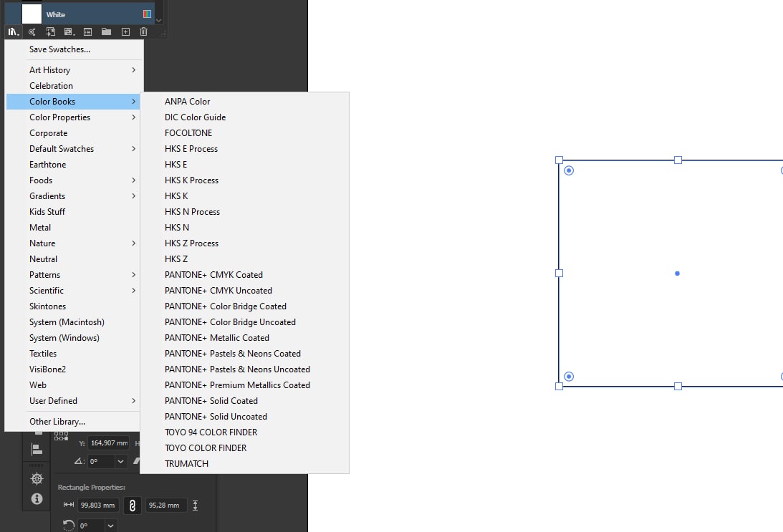Expand the Scientific submenu
Image resolution: width=783 pixels, height=532 pixels.
tap(133, 291)
